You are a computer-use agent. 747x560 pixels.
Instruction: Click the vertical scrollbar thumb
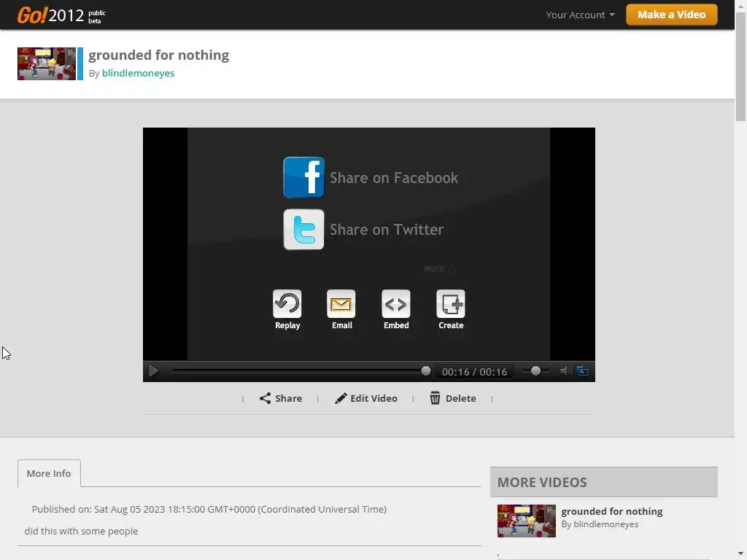pyautogui.click(x=740, y=67)
